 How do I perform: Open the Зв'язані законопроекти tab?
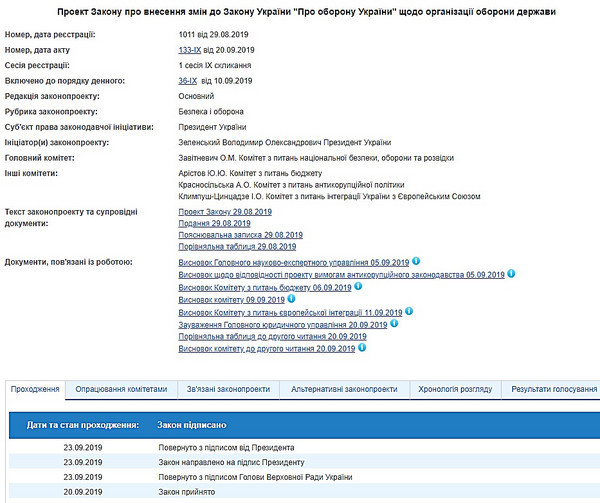click(x=228, y=389)
